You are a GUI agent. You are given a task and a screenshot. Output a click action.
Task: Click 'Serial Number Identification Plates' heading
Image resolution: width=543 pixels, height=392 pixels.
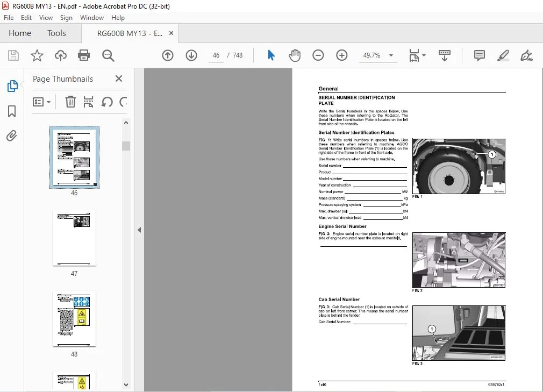click(x=356, y=133)
